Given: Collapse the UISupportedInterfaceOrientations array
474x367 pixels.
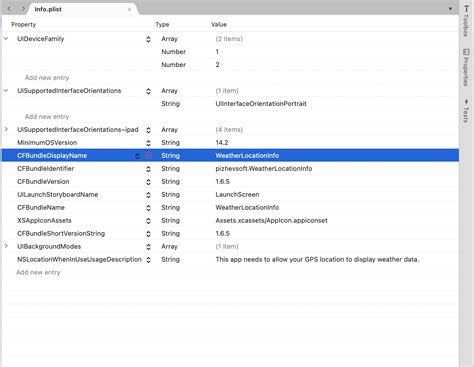Looking at the screenshot, I should tap(6, 90).
